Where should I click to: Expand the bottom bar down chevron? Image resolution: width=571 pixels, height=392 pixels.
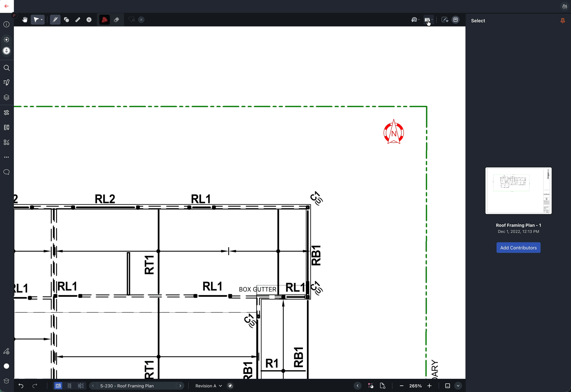458,386
